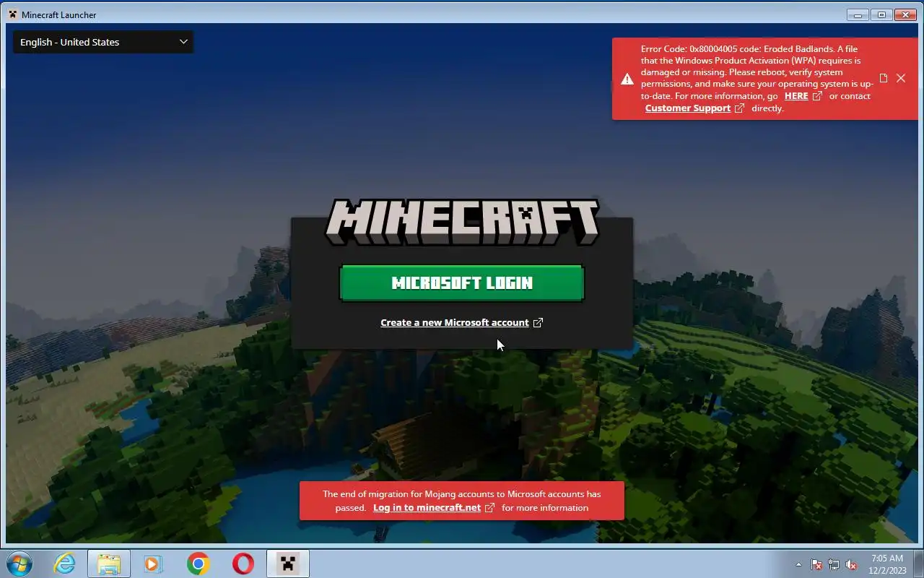The width and height of the screenshot is (924, 578).
Task: Copy error details using the document icon
Action: 883,78
